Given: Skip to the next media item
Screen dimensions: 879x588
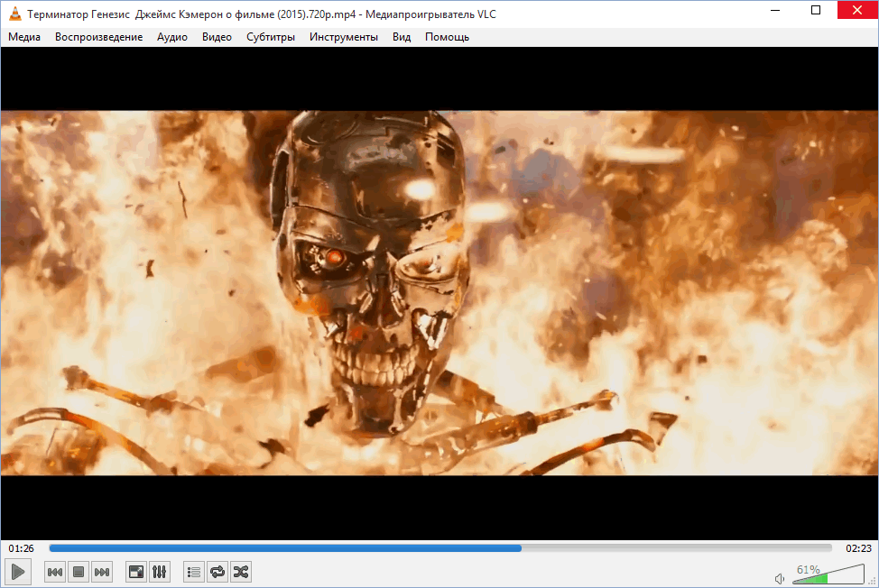Looking at the screenshot, I should point(102,572).
